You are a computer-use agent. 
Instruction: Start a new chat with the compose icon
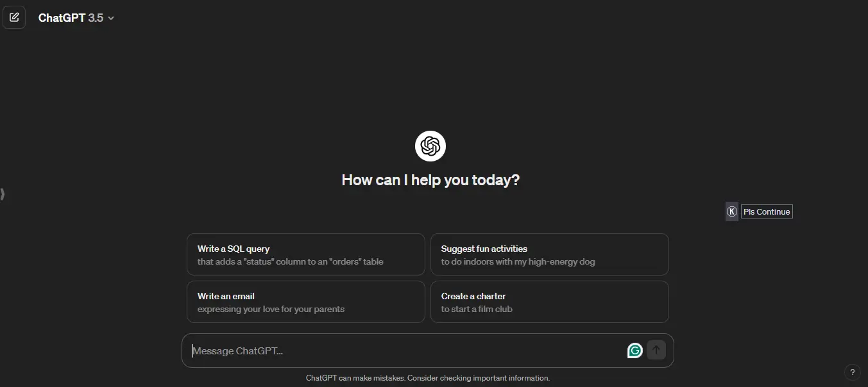coord(14,17)
